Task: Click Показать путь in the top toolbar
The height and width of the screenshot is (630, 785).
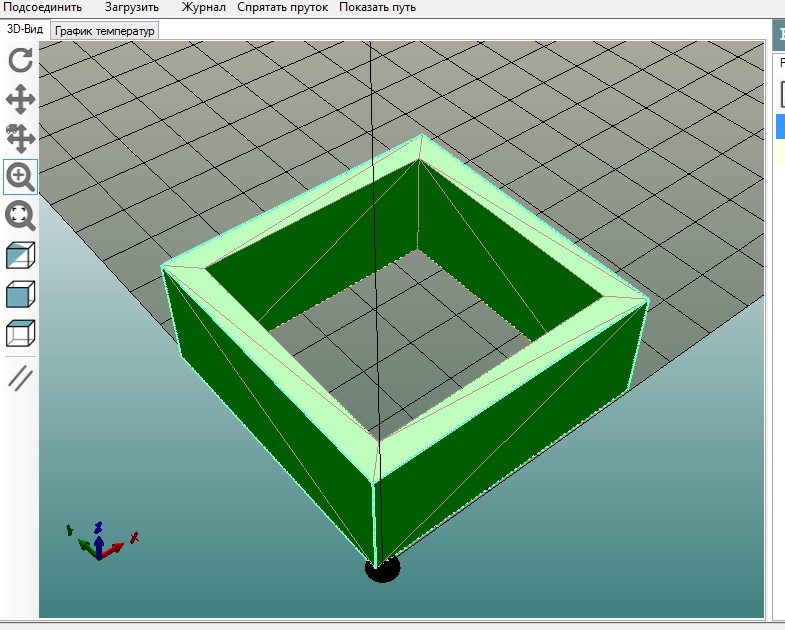Action: click(x=377, y=8)
